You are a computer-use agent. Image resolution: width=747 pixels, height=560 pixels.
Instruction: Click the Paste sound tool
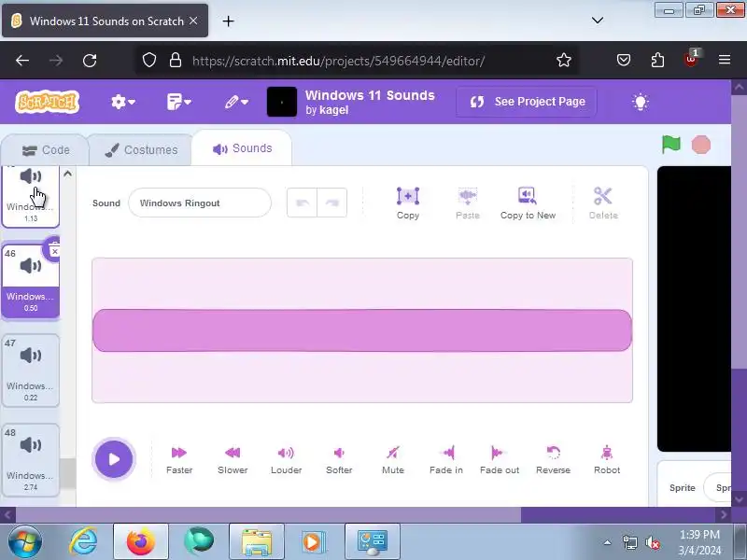(x=468, y=203)
